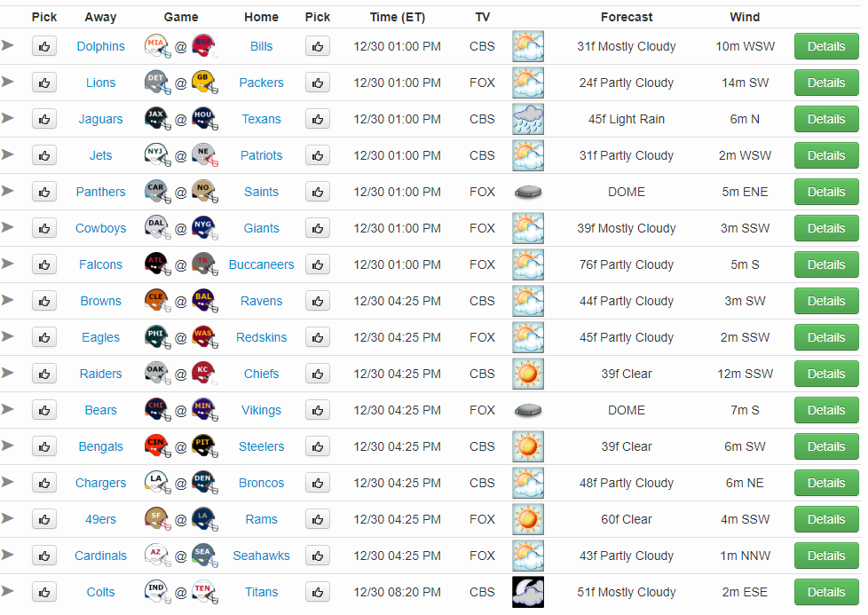The image size is (868, 615).
Task: Open the Buccaneers team link
Action: pyautogui.click(x=261, y=264)
